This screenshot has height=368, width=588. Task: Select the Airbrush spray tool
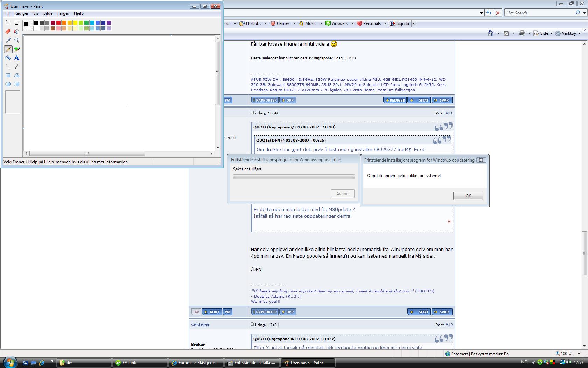pyautogui.click(x=8, y=58)
